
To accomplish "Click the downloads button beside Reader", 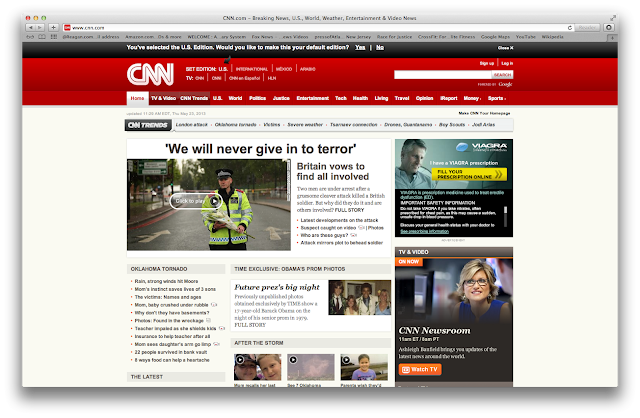I will coord(609,27).
